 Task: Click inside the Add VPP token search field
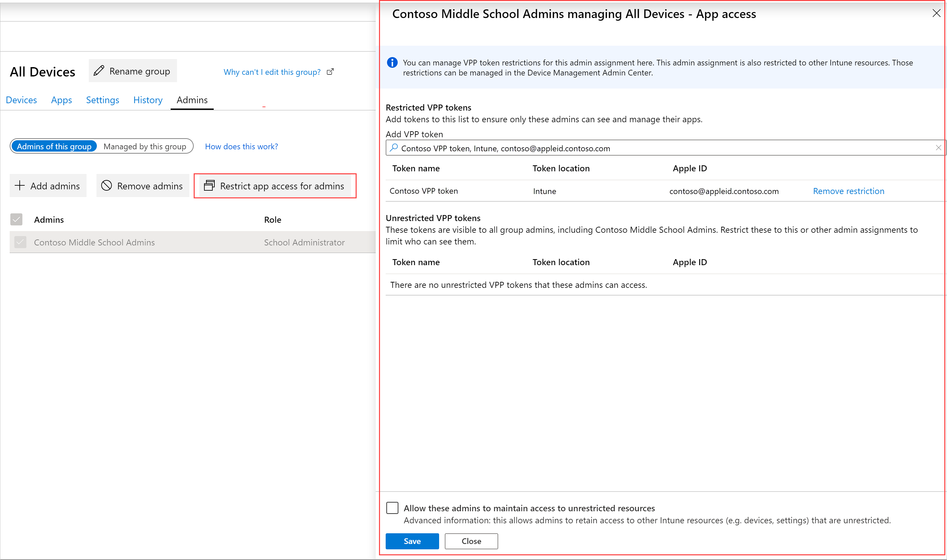(x=666, y=148)
